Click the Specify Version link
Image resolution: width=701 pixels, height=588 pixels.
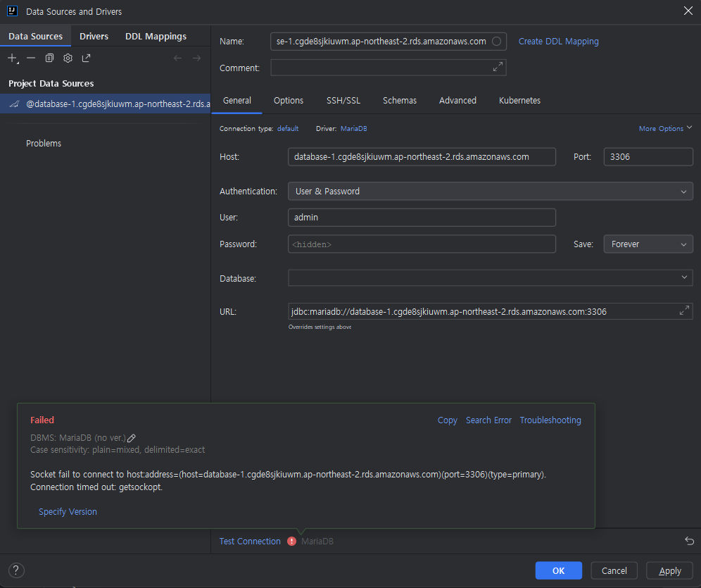tap(68, 511)
